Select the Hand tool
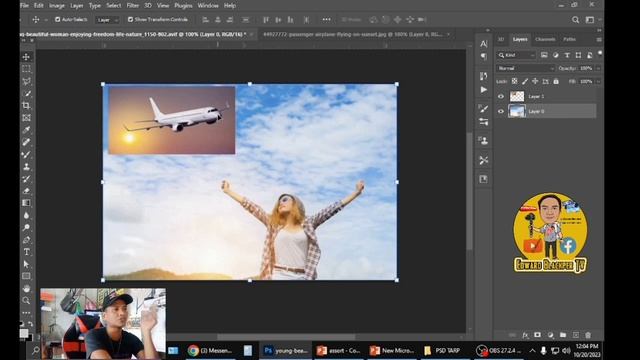This screenshot has width=640, height=360. (26, 289)
